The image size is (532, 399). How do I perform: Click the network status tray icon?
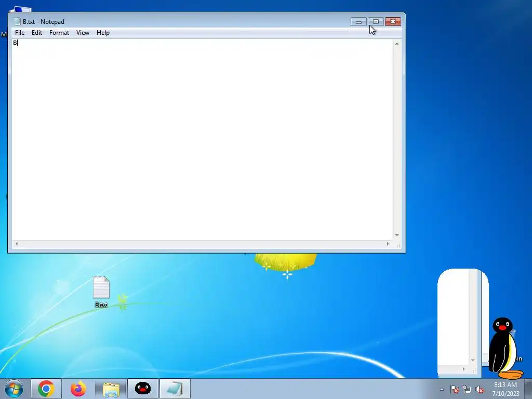click(467, 389)
